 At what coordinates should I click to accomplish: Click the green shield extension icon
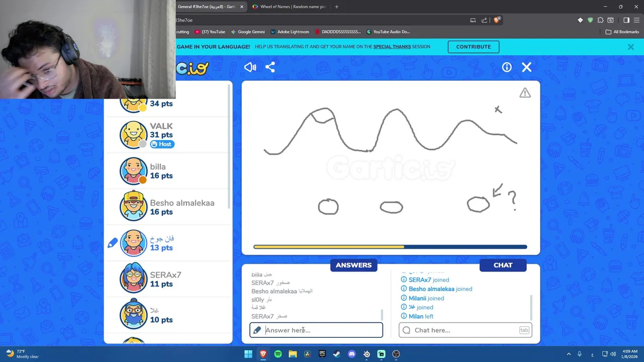[590, 20]
